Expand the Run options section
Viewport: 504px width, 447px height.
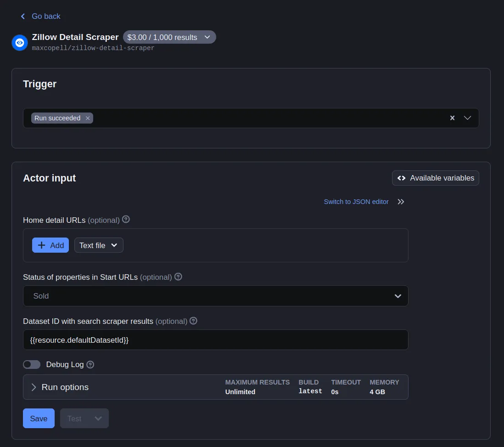[215, 387]
